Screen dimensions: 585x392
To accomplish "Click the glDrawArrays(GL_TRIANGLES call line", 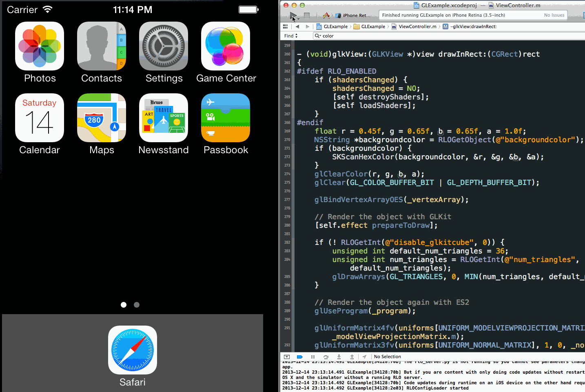I will click(x=458, y=277).
